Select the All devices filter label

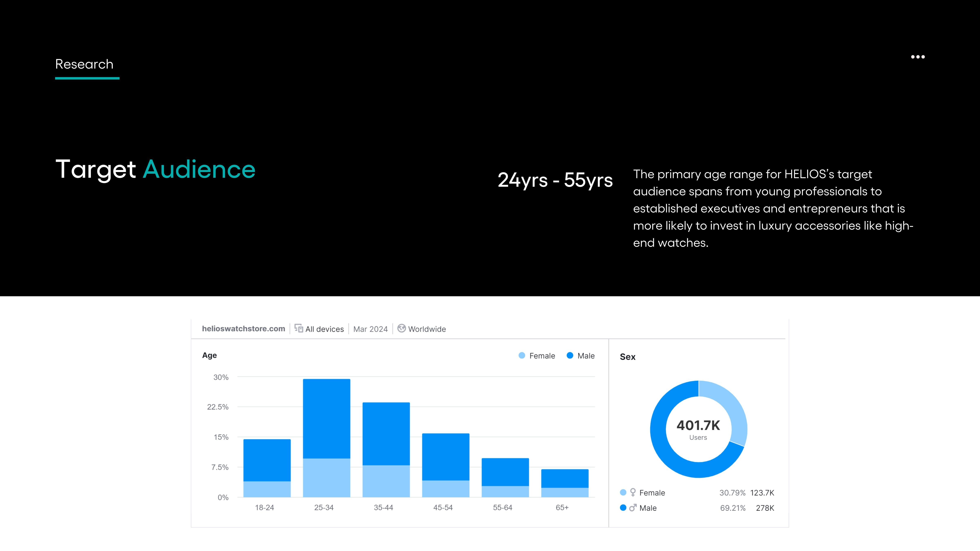(324, 329)
